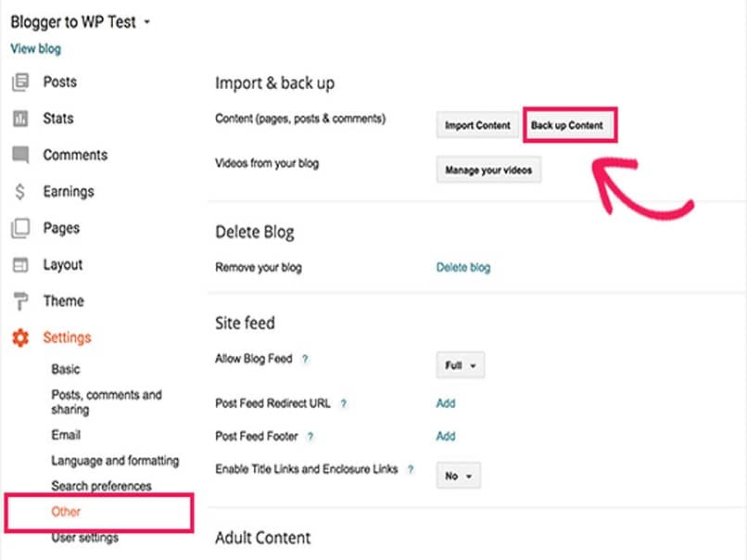Expand the Blogger to WP Test blog selector
747x560 pixels.
tap(148, 21)
